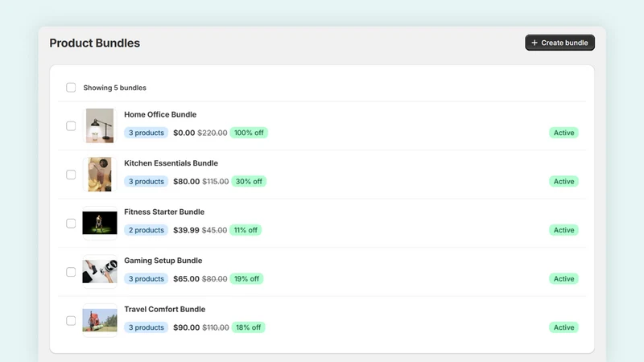The image size is (644, 362).
Task: Click the Active status of Fitness Starter Bundle
Action: click(563, 230)
